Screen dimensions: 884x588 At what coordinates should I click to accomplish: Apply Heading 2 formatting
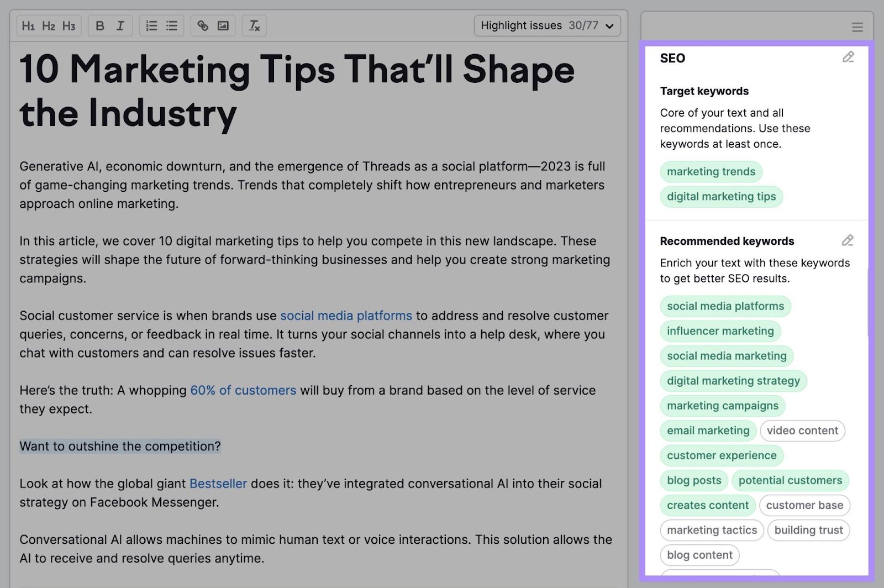pyautogui.click(x=49, y=25)
